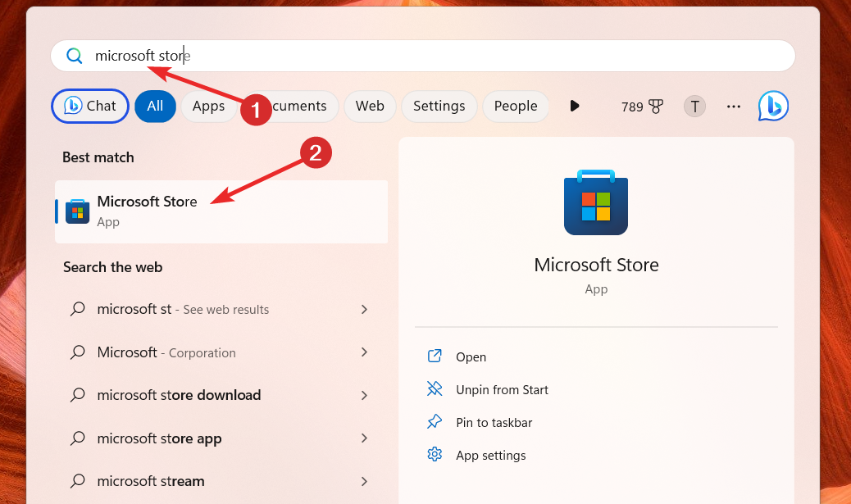Choose Unpin from Start
Image resolution: width=851 pixels, height=504 pixels.
(502, 389)
